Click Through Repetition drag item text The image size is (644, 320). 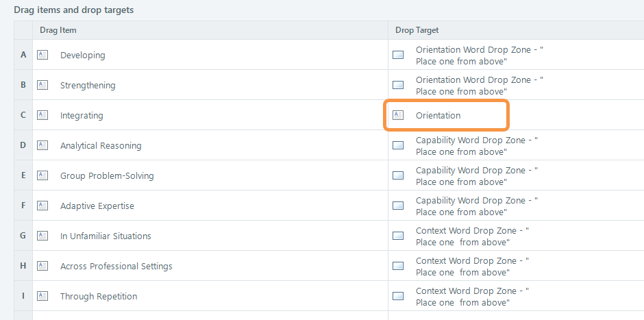pyautogui.click(x=99, y=296)
